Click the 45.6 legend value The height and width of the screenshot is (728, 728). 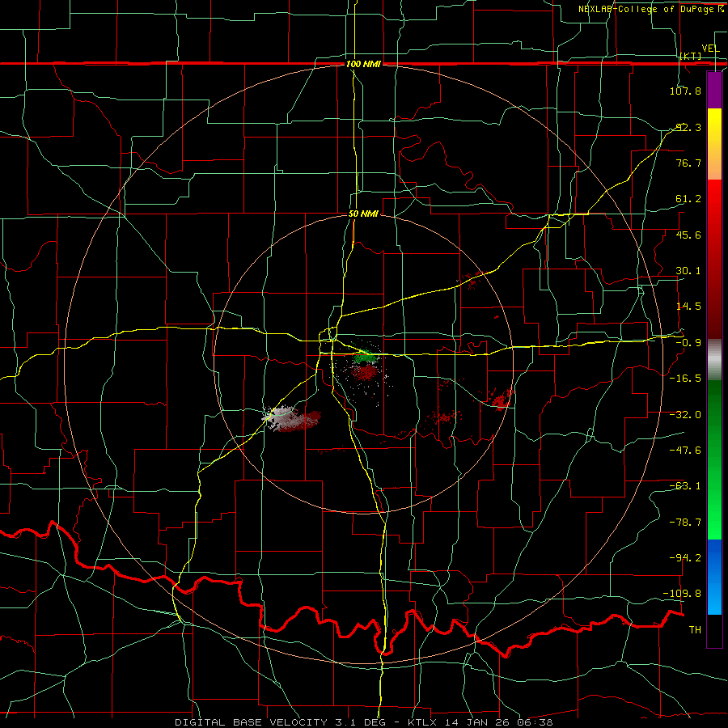688,235
